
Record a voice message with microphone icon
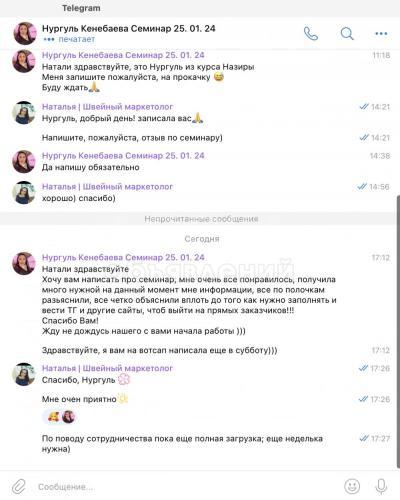[381, 486]
